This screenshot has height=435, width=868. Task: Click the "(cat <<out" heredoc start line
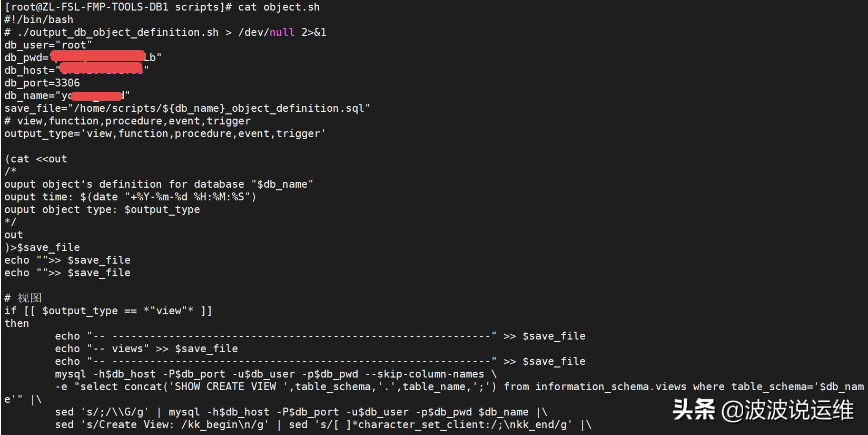[x=36, y=159]
